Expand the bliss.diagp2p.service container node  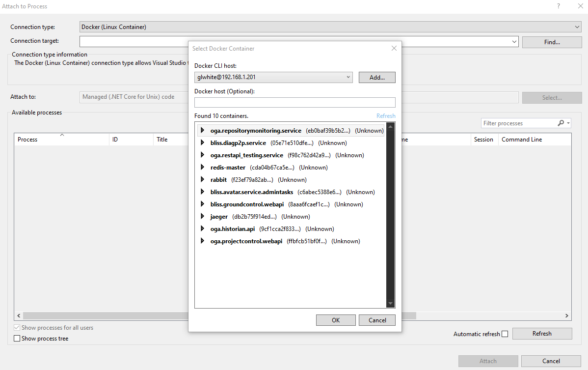tap(203, 142)
